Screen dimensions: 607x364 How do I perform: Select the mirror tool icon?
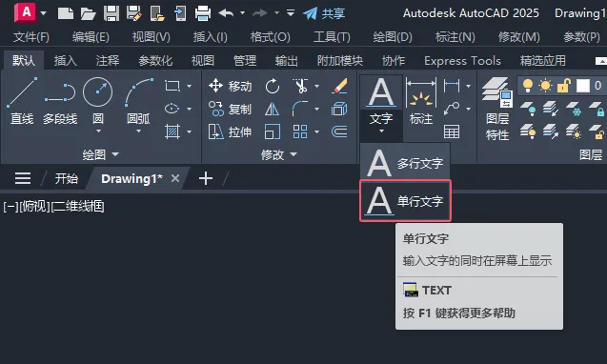[273, 110]
